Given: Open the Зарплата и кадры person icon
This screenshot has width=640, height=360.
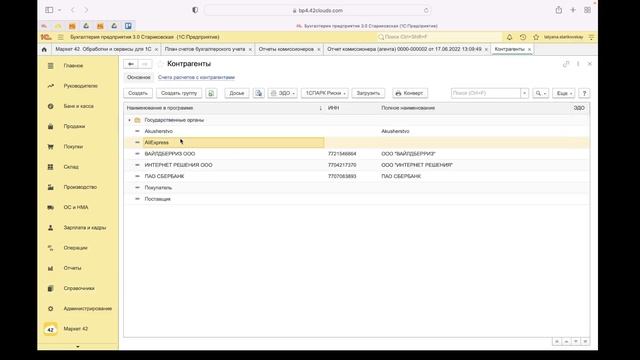Looking at the screenshot, I should 51,228.
